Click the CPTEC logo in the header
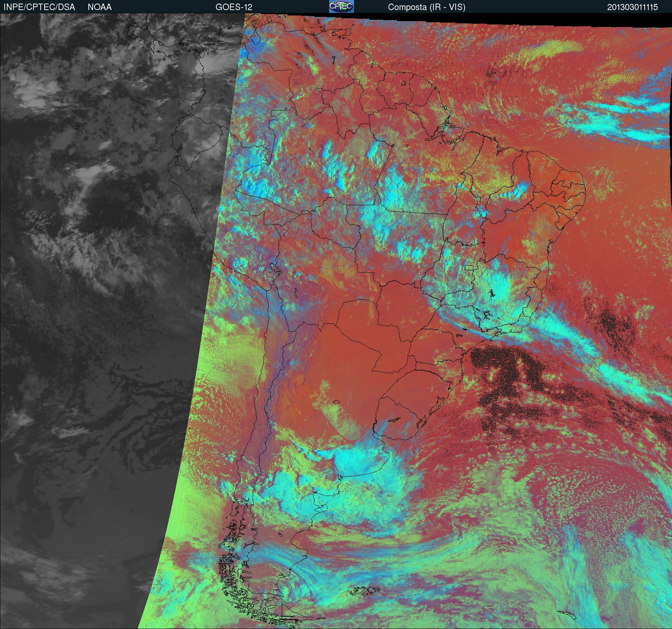672x629 pixels. [341, 6]
